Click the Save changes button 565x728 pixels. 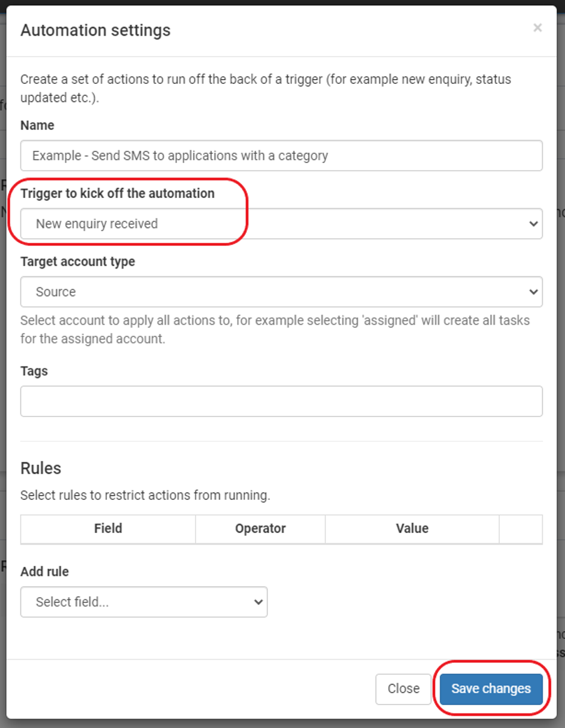pos(491,689)
